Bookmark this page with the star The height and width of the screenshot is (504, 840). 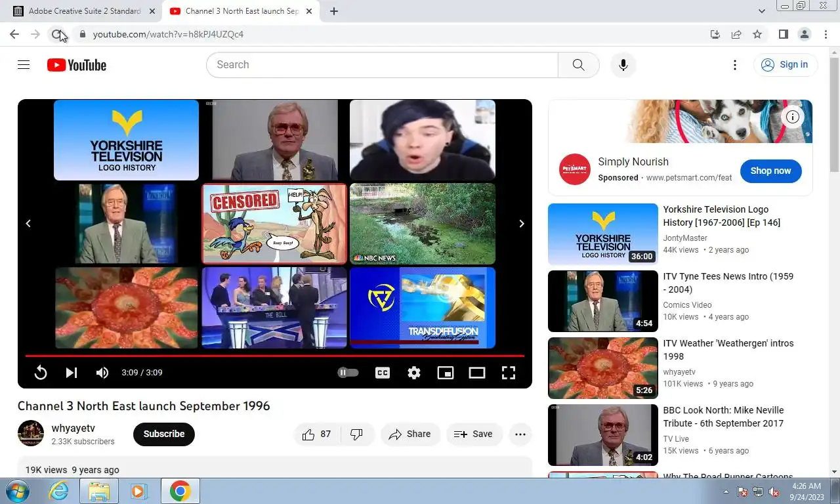pyautogui.click(x=757, y=34)
